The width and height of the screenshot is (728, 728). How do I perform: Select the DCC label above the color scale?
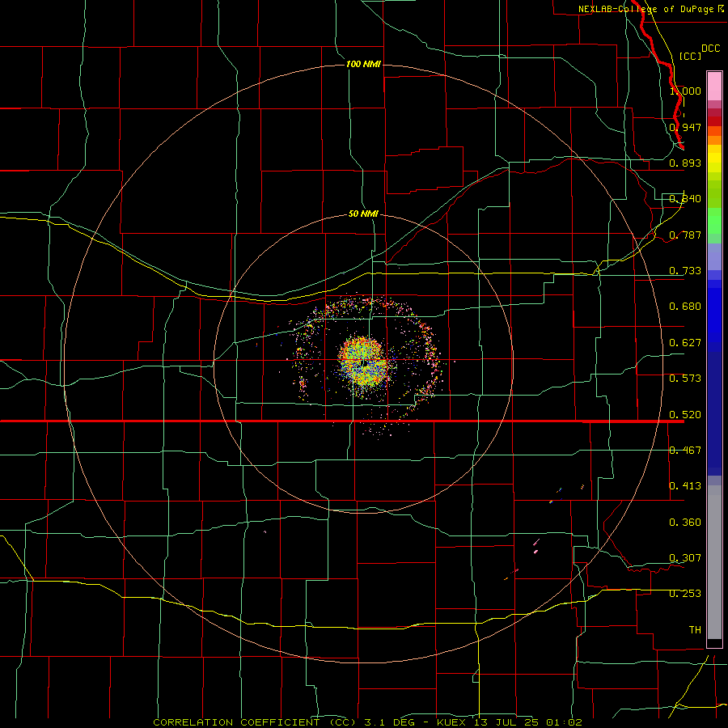710,48
